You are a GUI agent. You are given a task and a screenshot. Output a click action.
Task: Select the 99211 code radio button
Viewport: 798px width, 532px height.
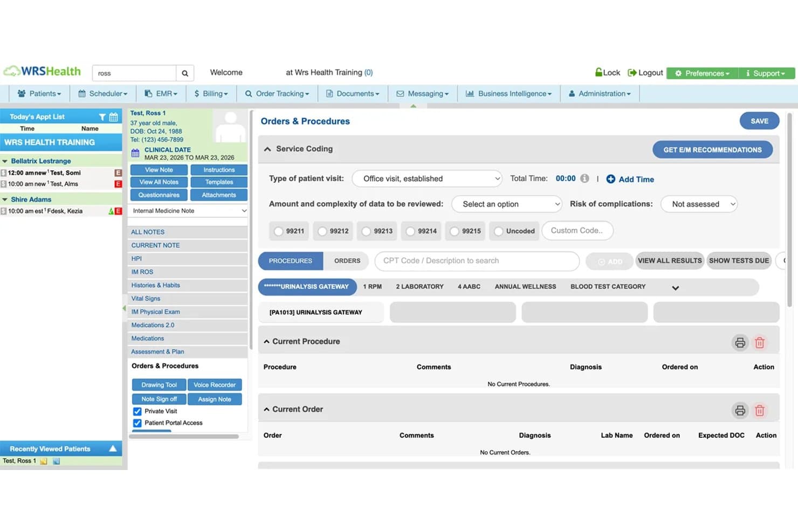click(278, 231)
